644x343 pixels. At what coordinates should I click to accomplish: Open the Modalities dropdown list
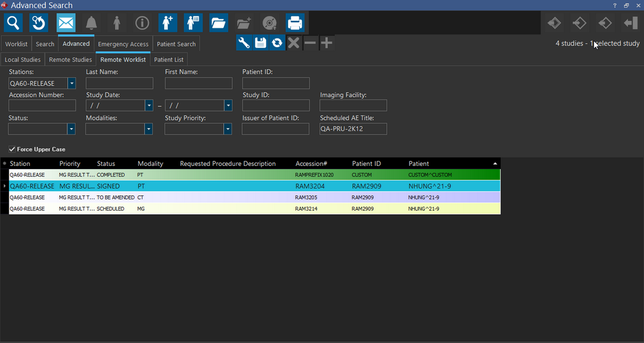pyautogui.click(x=148, y=129)
